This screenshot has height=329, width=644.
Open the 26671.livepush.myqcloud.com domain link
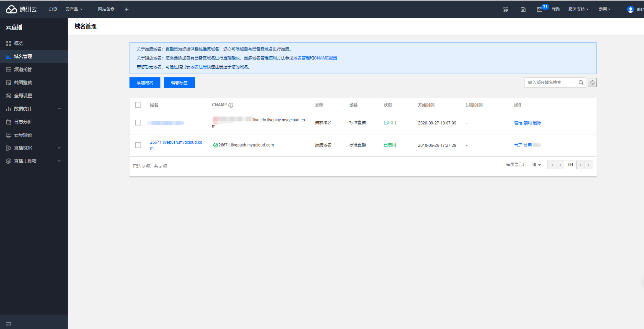[176, 142]
